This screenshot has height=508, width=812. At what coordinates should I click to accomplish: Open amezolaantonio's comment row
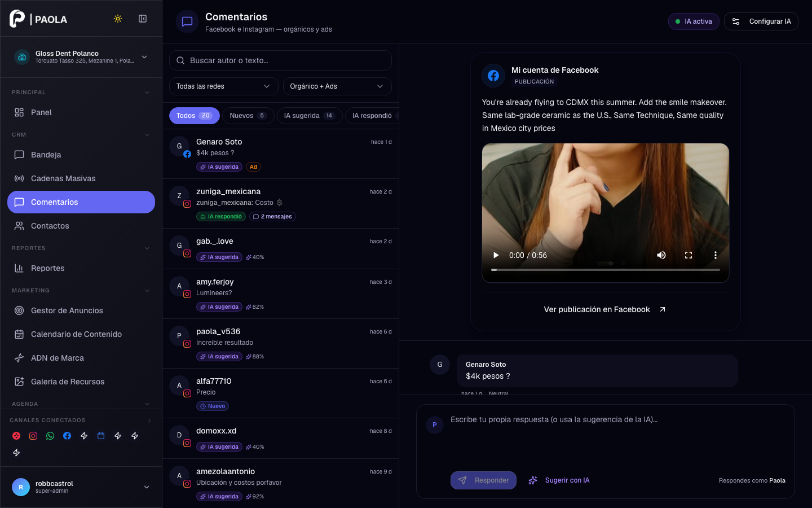(281, 483)
